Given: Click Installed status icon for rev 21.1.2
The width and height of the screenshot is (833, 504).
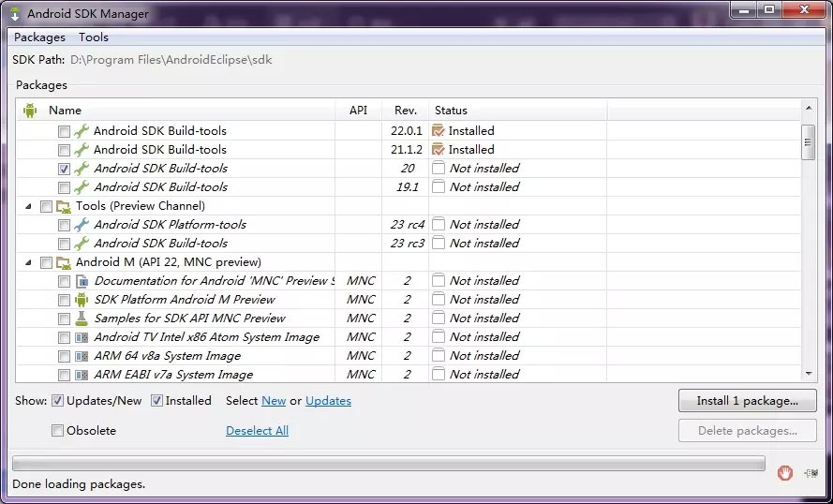Looking at the screenshot, I should click(439, 149).
